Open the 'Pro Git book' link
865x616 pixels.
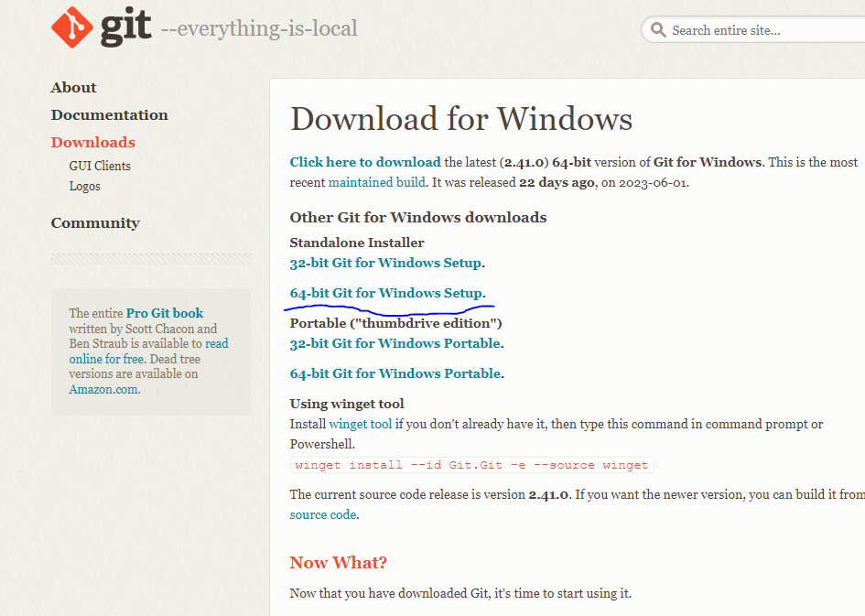(x=165, y=313)
